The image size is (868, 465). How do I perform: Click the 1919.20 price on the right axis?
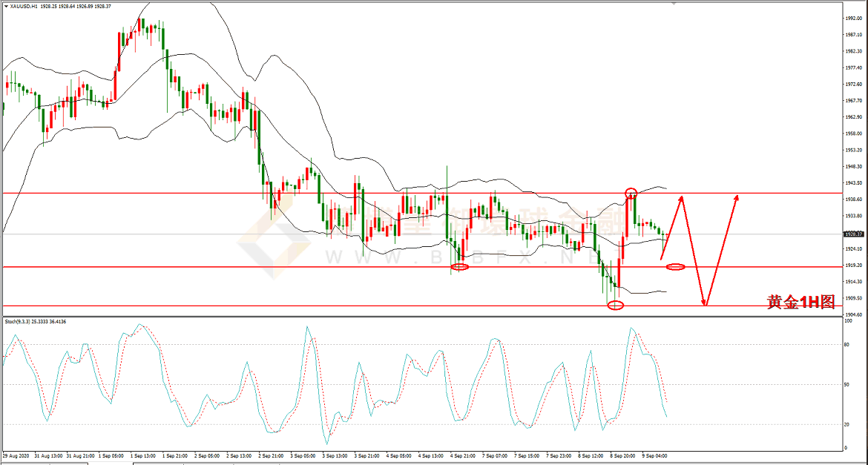pyautogui.click(x=853, y=265)
